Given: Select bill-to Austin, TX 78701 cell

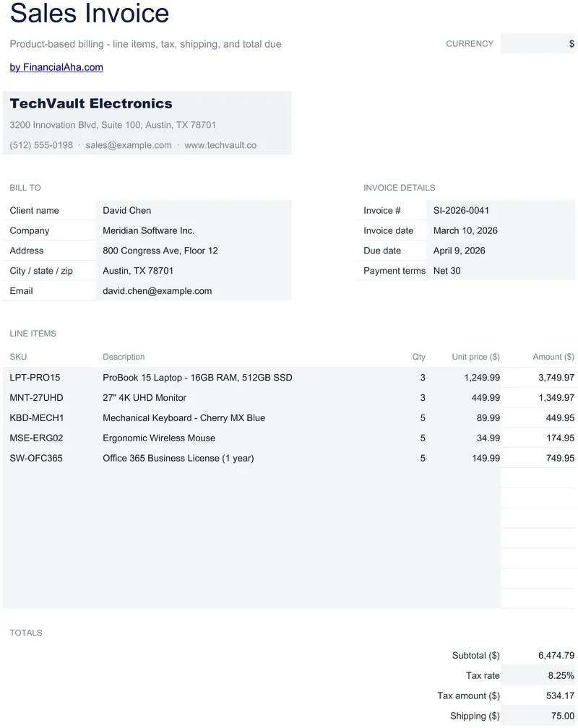Looking at the screenshot, I should [194, 271].
